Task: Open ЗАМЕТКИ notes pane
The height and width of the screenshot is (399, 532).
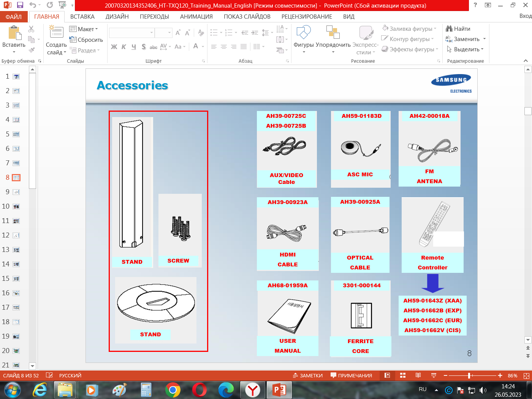Action: coord(307,375)
